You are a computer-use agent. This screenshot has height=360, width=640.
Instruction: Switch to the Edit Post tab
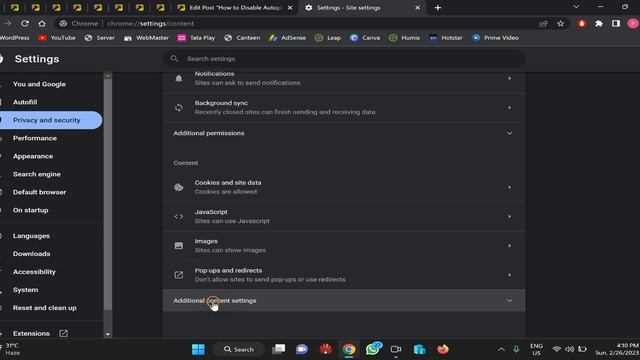tap(235, 7)
